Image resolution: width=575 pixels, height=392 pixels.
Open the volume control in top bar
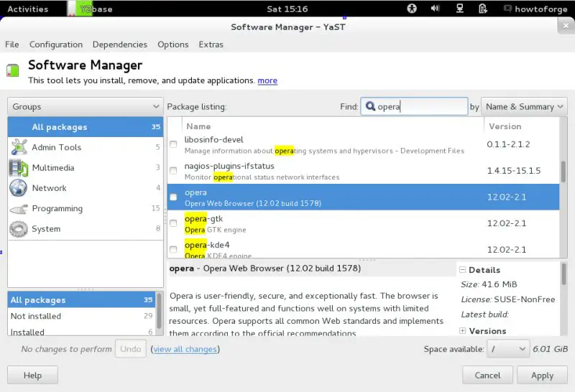pos(436,9)
